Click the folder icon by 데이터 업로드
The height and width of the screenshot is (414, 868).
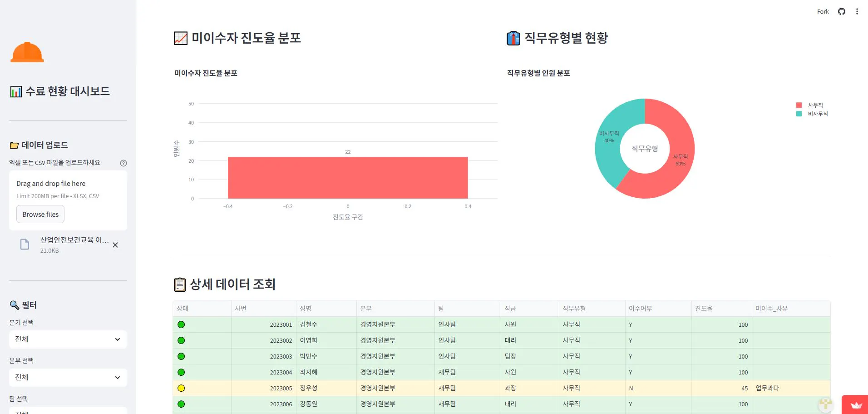[15, 145]
